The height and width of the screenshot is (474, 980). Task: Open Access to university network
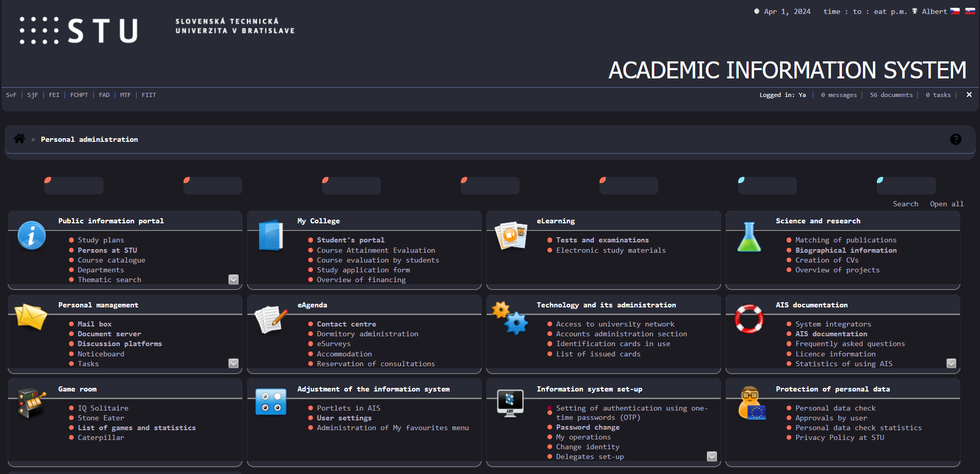(615, 324)
